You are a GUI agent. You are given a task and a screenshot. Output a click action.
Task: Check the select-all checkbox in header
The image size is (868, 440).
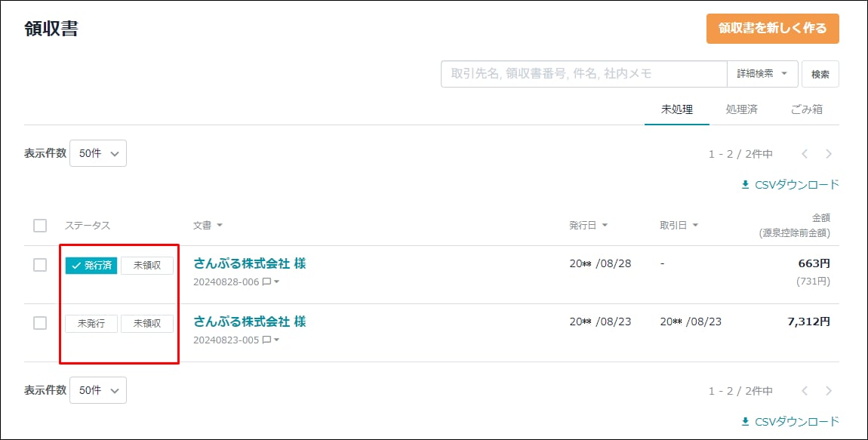[40, 225]
